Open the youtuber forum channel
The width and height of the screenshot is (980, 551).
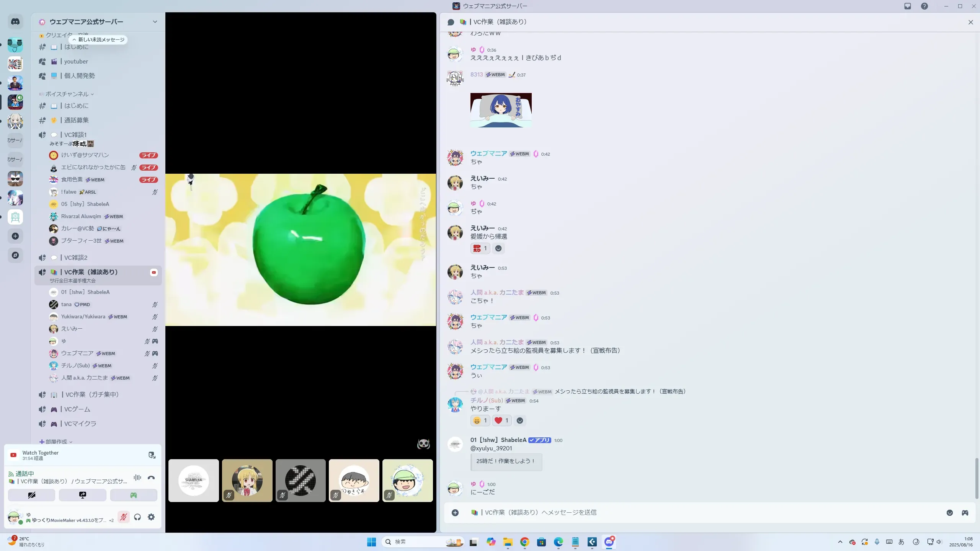click(76, 61)
